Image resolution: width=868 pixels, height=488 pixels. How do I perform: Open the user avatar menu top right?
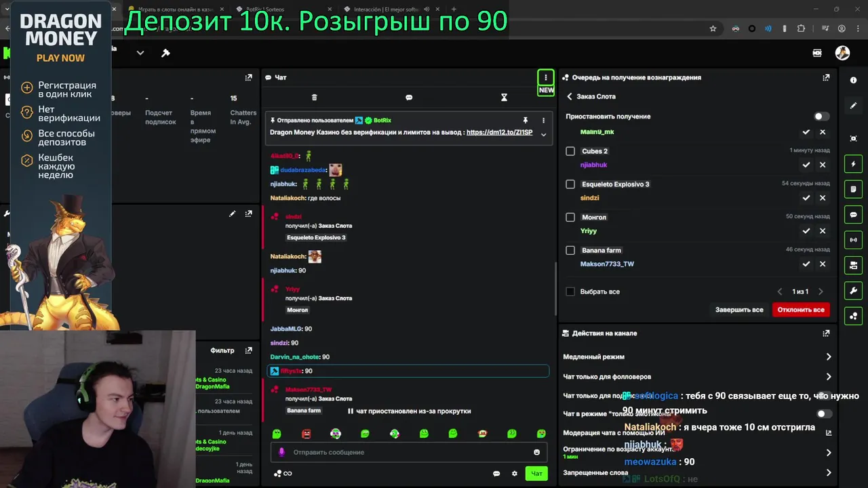tap(843, 53)
